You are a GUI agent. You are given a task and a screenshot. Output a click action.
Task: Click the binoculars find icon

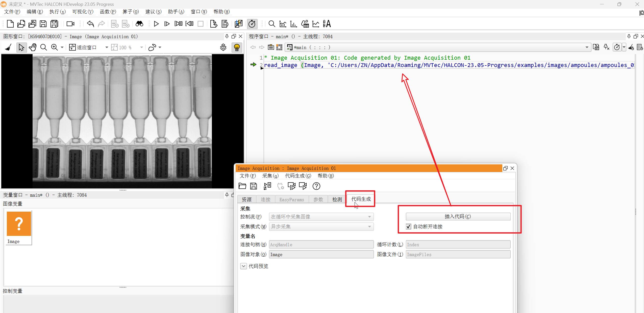click(x=139, y=24)
